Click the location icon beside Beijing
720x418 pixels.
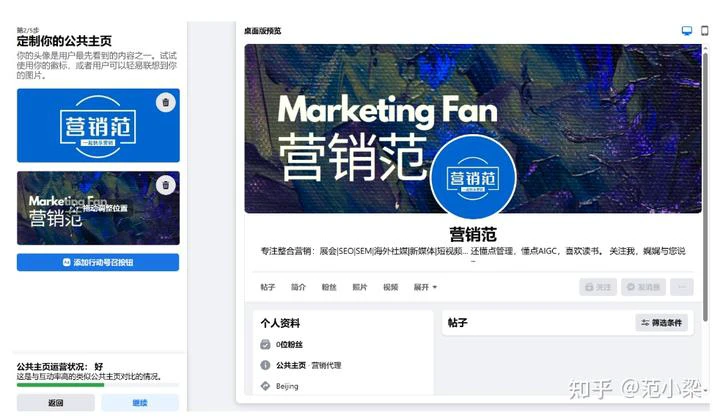(x=265, y=386)
